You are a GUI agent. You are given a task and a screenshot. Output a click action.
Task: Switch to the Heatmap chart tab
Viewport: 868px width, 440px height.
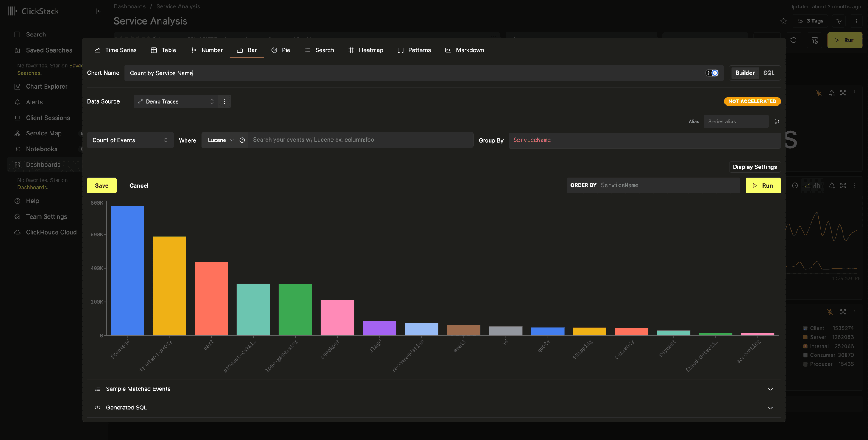pyautogui.click(x=366, y=50)
